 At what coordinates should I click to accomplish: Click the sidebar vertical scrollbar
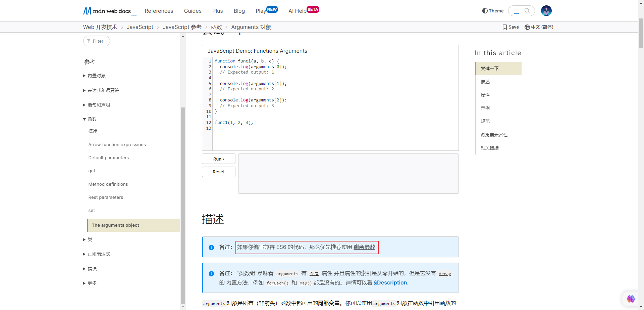tap(183, 202)
